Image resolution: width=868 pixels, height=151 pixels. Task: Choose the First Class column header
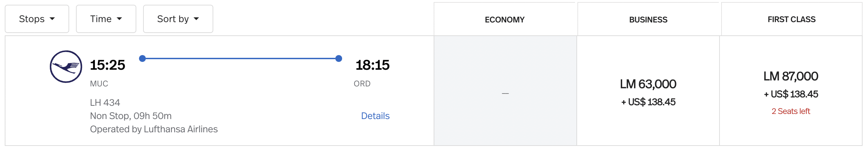[791, 19]
